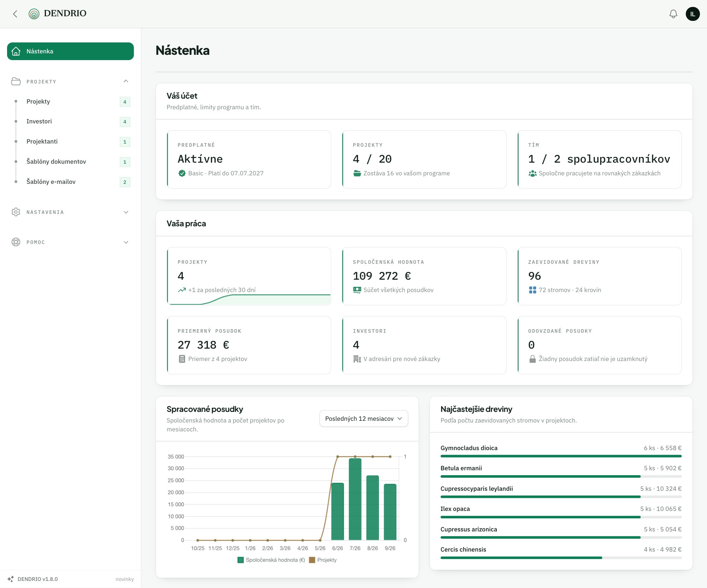This screenshot has width=707, height=588.
Task: Toggle Spoločenská hodnota (€) legend item
Action: (x=271, y=560)
